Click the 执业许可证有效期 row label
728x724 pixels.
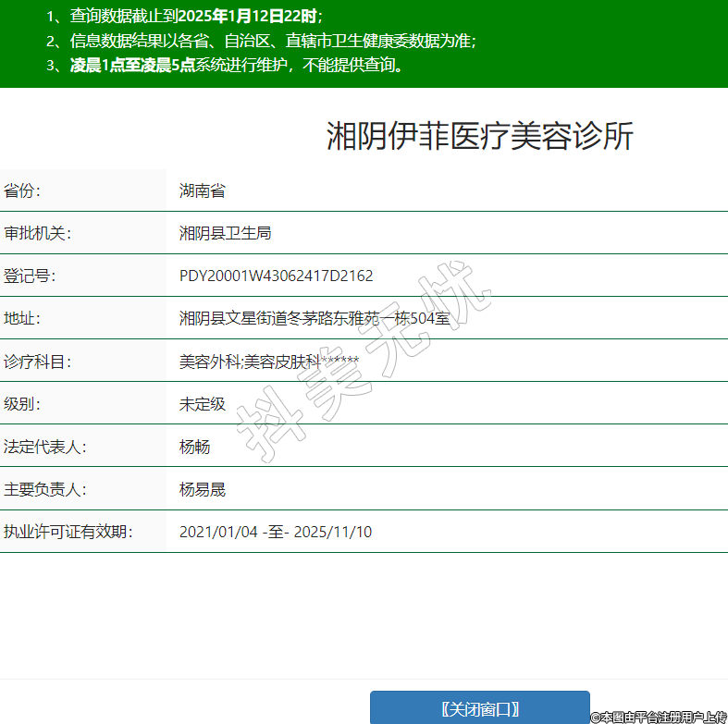(68, 532)
